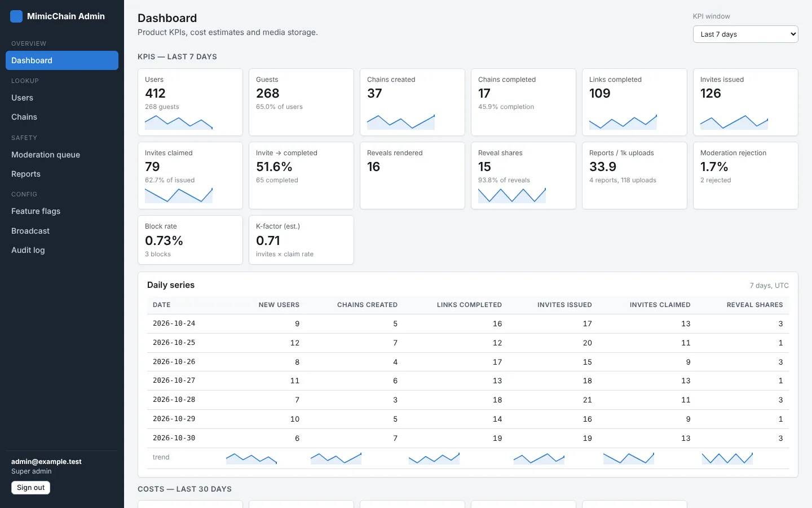Open the Audit log page
812x508 pixels.
[62, 250]
